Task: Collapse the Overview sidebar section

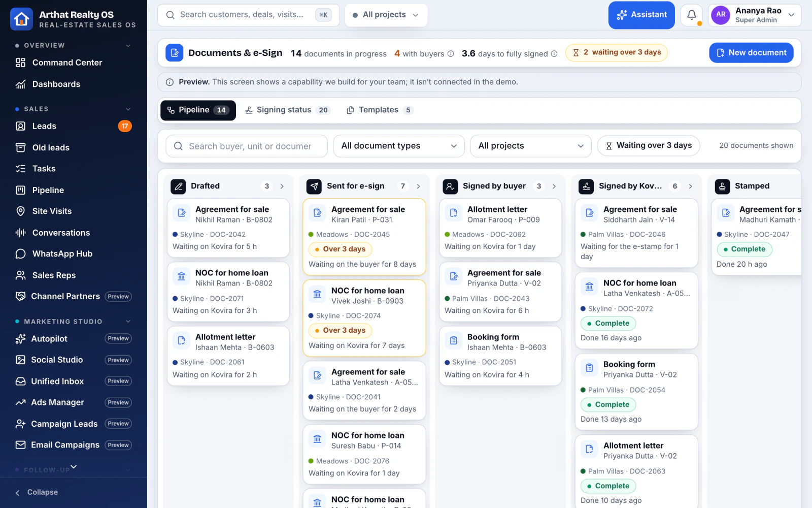Action: 128,46
